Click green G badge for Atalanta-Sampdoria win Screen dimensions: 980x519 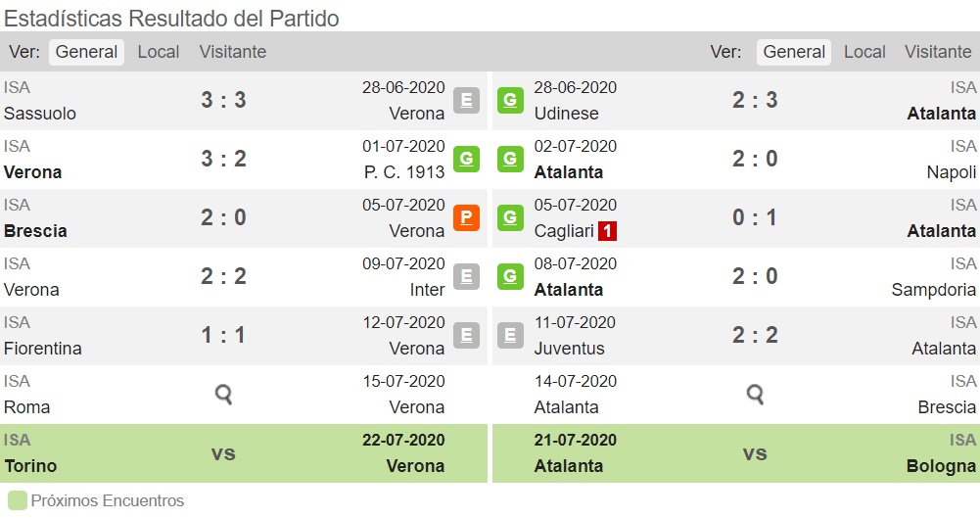tap(511, 276)
